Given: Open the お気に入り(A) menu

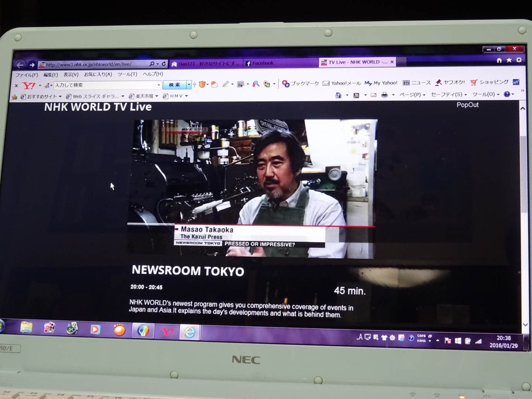Looking at the screenshot, I should pos(98,74).
